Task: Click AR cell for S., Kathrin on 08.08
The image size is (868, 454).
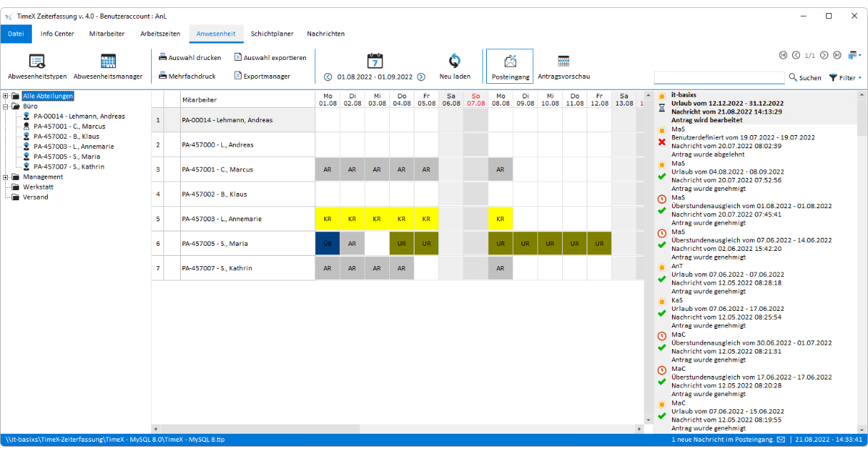Action: [x=501, y=268]
